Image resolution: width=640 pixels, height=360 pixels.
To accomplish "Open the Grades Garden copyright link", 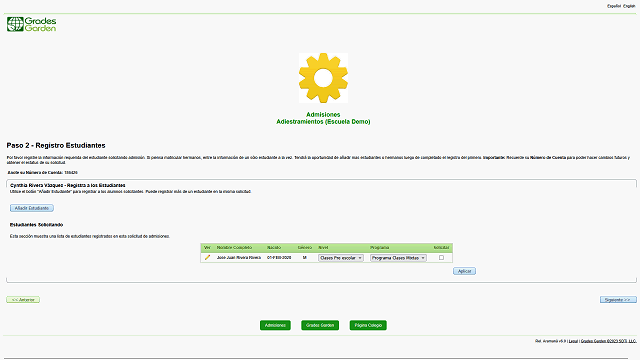I will pyautogui.click(x=609, y=341).
